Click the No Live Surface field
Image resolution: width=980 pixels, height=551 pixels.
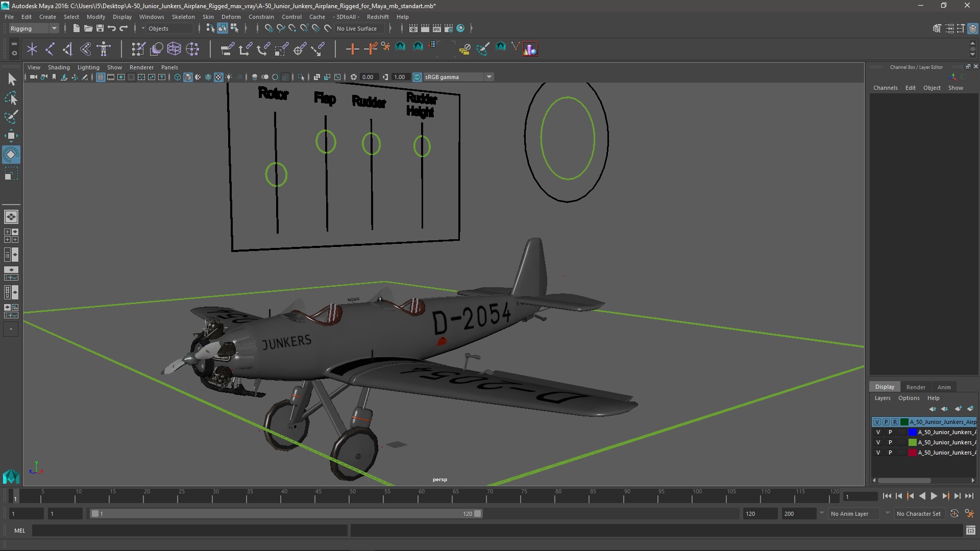(x=357, y=29)
